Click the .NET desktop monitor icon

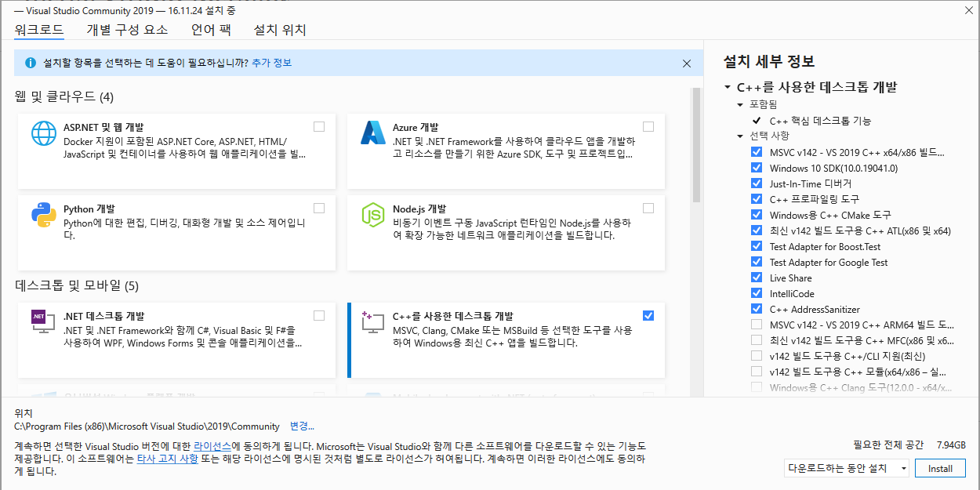[44, 323]
